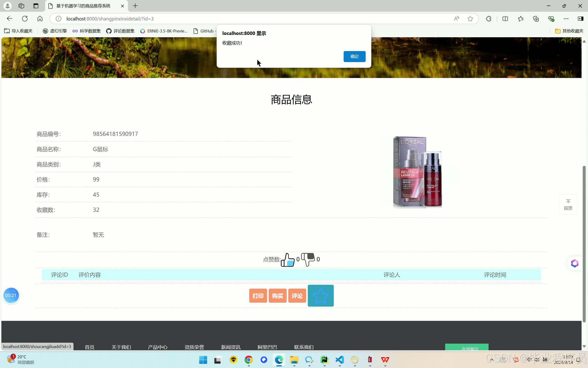This screenshot has height=368, width=588.
Task: Go back with the browser back arrow
Action: 9,19
